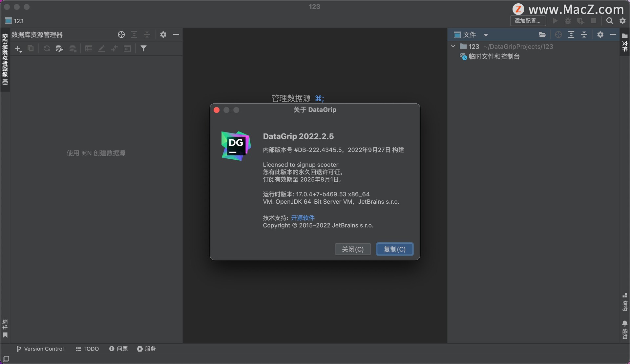630x364 pixels.
Task: Click the disconnect data source icon
Action: pyautogui.click(x=73, y=49)
